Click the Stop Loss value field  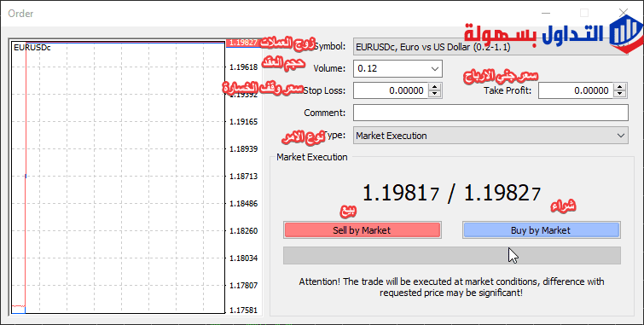[x=391, y=90]
